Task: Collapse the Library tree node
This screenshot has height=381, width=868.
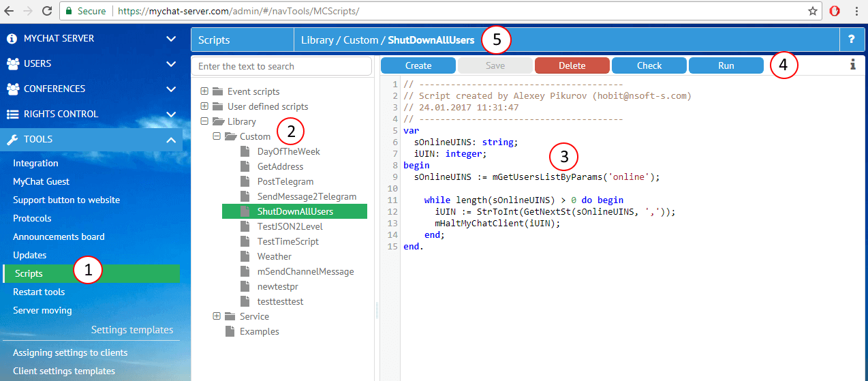Action: point(204,121)
